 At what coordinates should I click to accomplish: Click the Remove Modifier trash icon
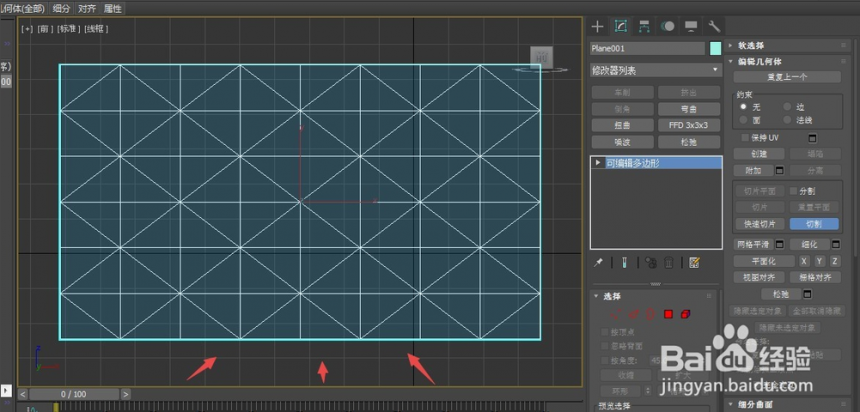pyautogui.click(x=669, y=263)
